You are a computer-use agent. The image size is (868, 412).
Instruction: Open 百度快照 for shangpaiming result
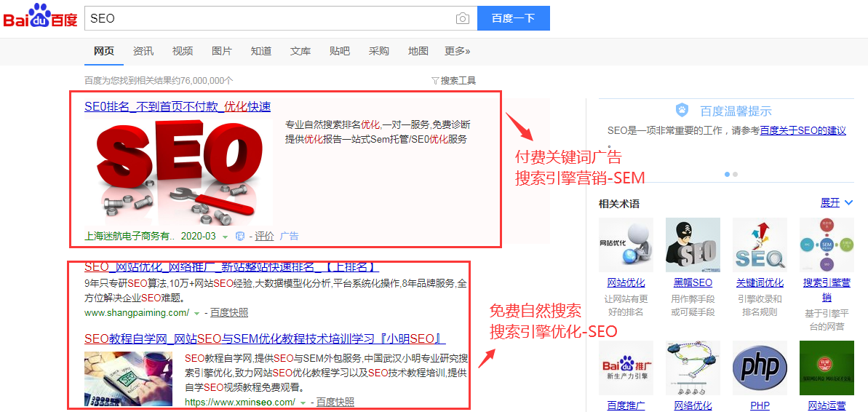coord(229,313)
